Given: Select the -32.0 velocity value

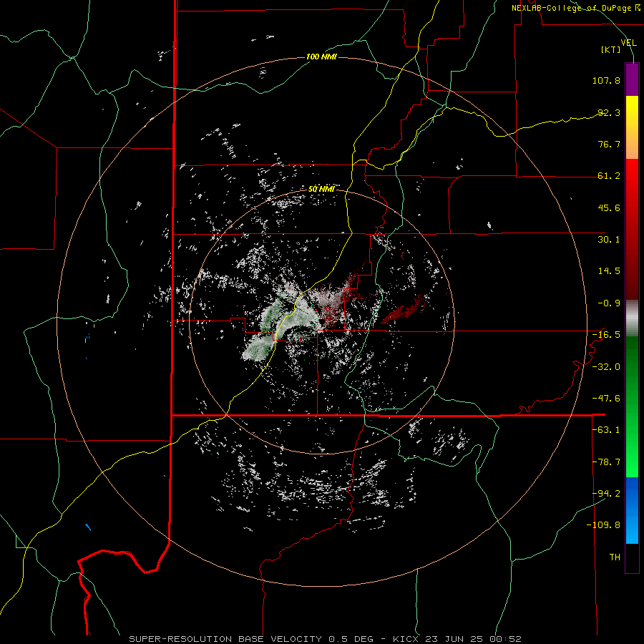Looking at the screenshot, I should 606,367.
